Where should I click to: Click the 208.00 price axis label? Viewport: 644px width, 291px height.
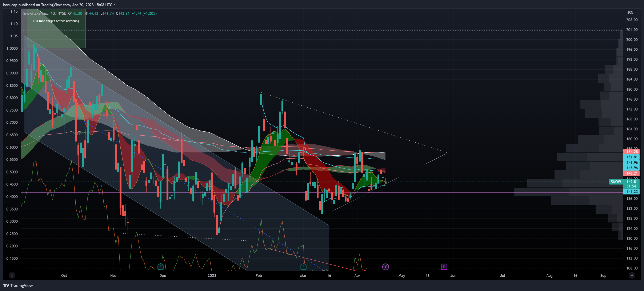(632, 20)
